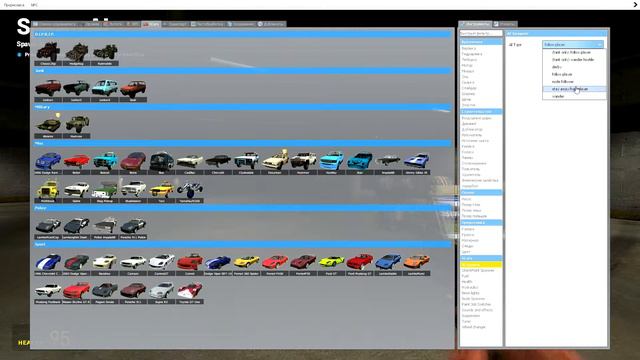The image size is (640, 360).
Task: Spawn the Porsche 911 Police car
Action: pos(133,227)
